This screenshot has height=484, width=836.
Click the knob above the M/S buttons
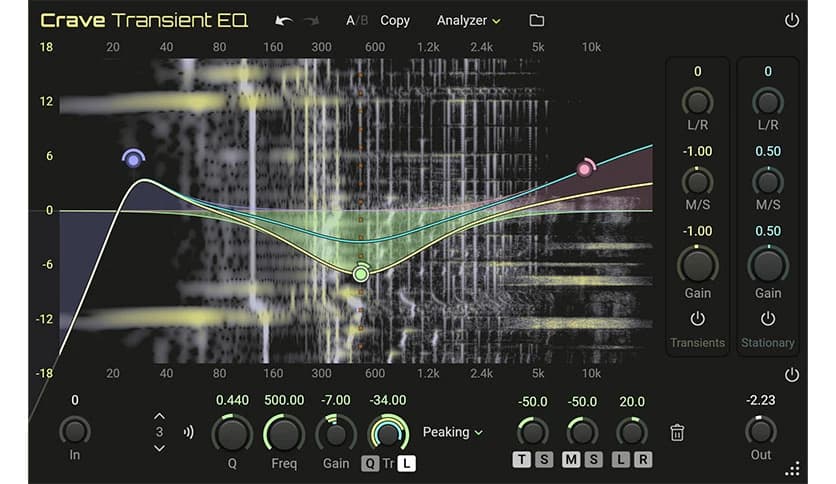point(582,432)
